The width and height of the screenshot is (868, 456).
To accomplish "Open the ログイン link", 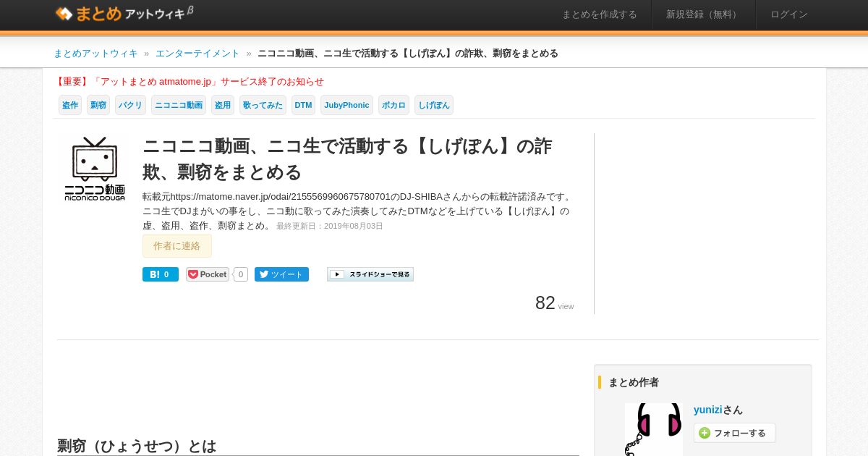I will [789, 14].
